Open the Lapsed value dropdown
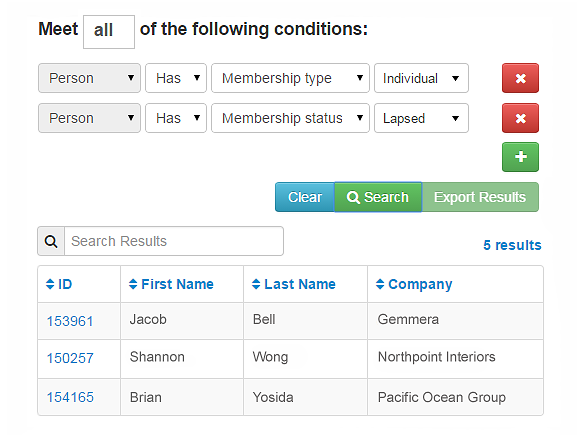The image size is (580, 435). (x=421, y=118)
